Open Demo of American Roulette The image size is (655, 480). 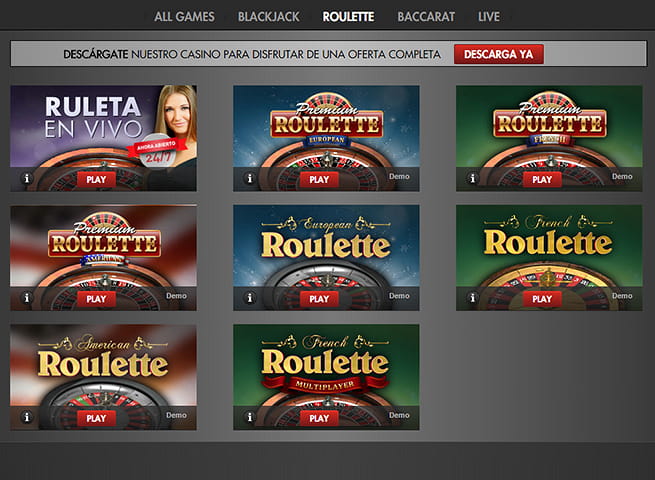click(176, 415)
